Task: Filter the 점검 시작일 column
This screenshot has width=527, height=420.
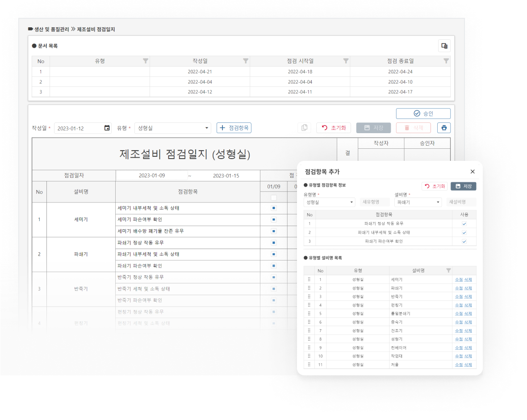Action: [346, 61]
